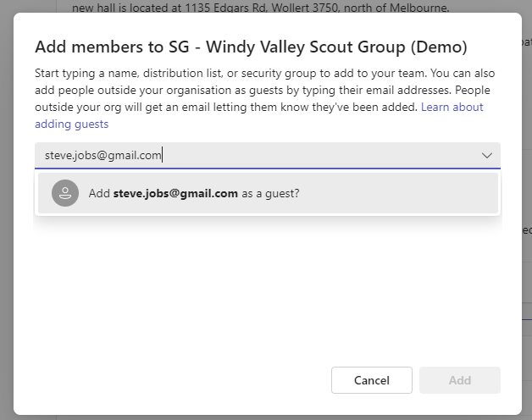Expand the member search chevron arrow
532x420 pixels.
click(487, 155)
